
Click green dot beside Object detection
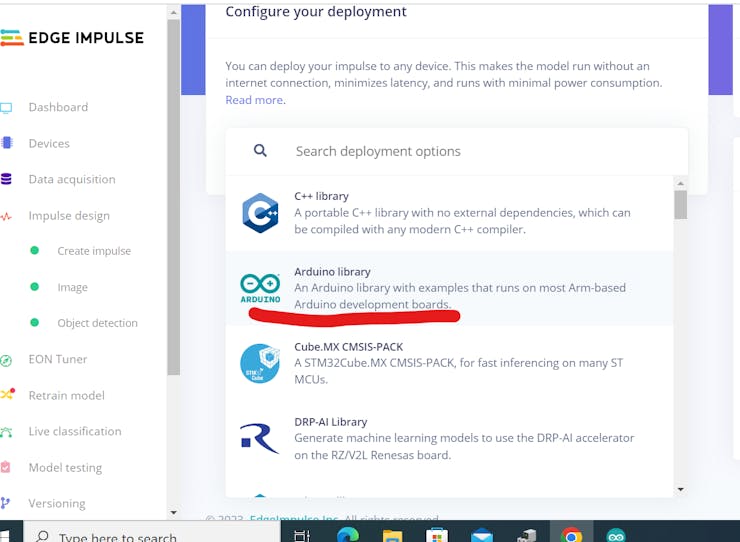pyautogui.click(x=34, y=322)
